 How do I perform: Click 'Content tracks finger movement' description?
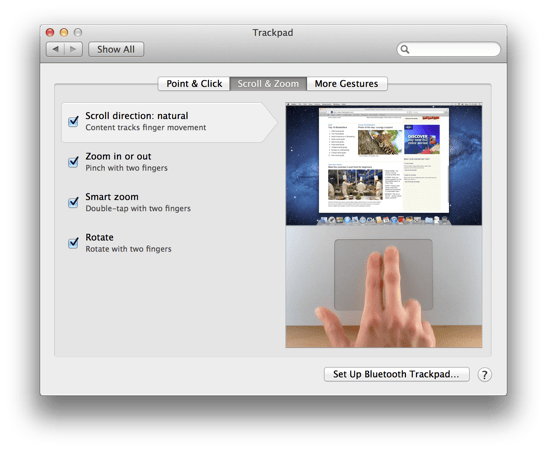pos(146,128)
